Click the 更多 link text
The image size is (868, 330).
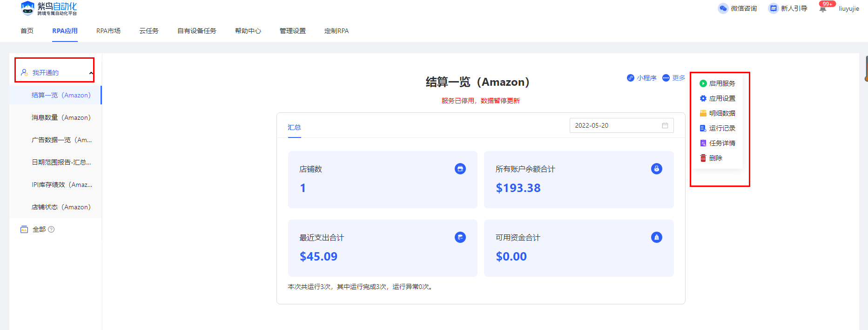coord(679,78)
